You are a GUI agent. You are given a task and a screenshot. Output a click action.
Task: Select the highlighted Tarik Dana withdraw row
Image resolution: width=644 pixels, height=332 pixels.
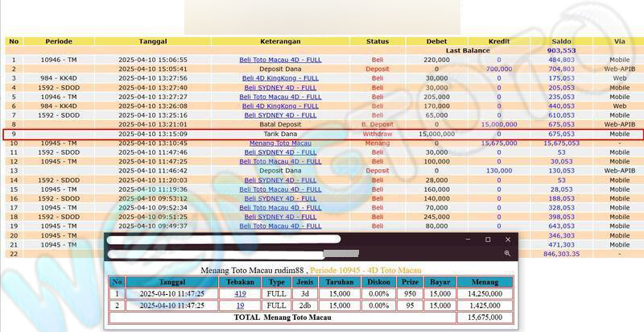pyautogui.click(x=280, y=134)
